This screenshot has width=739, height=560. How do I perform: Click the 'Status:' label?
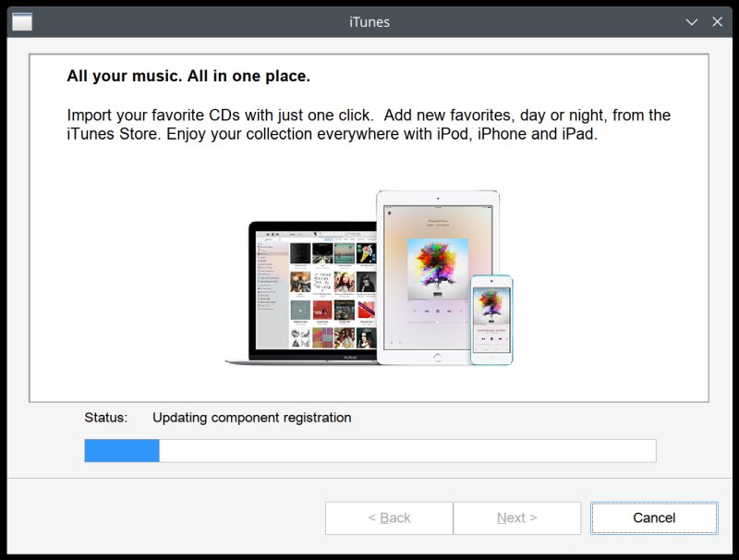pyautogui.click(x=105, y=418)
